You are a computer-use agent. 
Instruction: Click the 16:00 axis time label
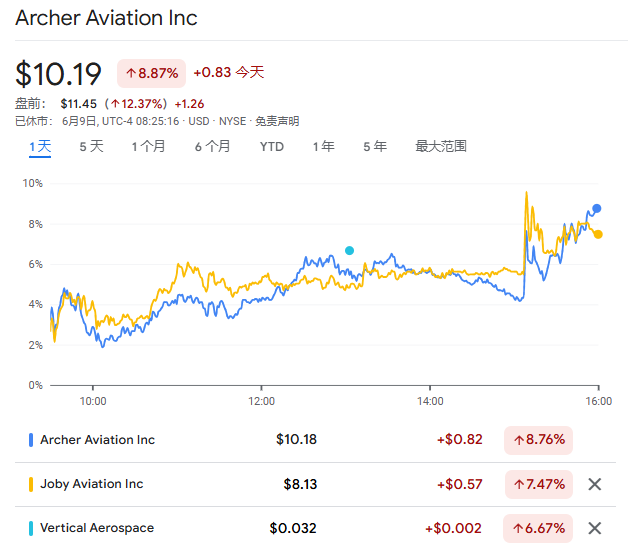point(599,401)
